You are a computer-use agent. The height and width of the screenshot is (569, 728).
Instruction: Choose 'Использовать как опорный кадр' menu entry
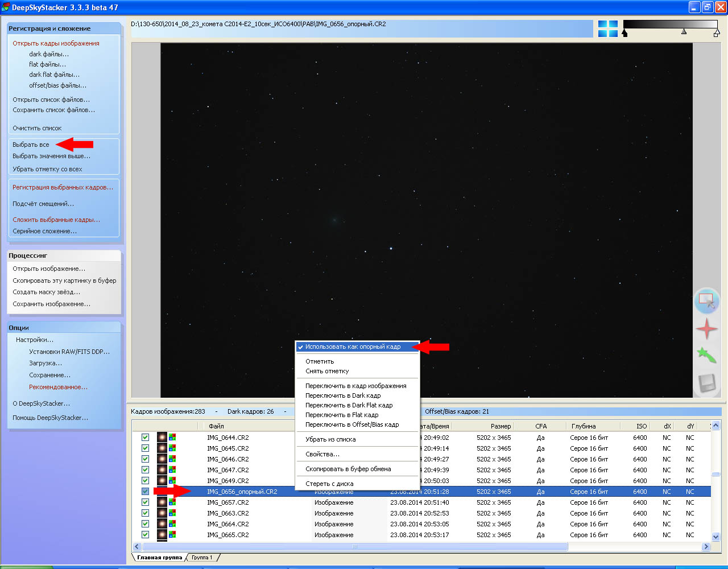coord(353,347)
